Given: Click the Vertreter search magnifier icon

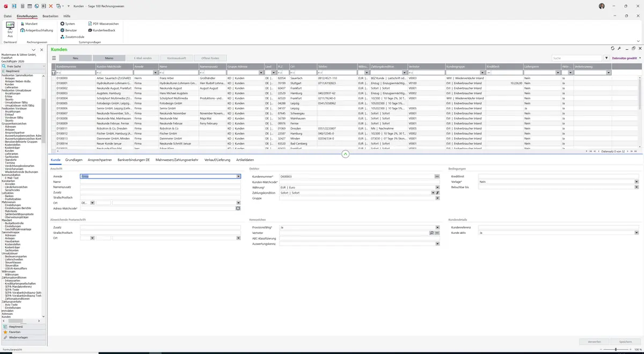Looking at the screenshot, I should click(431, 233).
